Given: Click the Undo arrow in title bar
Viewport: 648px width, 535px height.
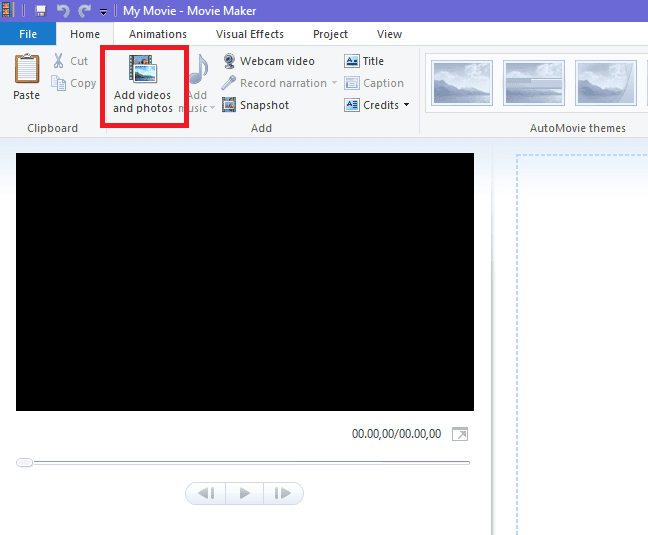Looking at the screenshot, I should click(x=63, y=11).
